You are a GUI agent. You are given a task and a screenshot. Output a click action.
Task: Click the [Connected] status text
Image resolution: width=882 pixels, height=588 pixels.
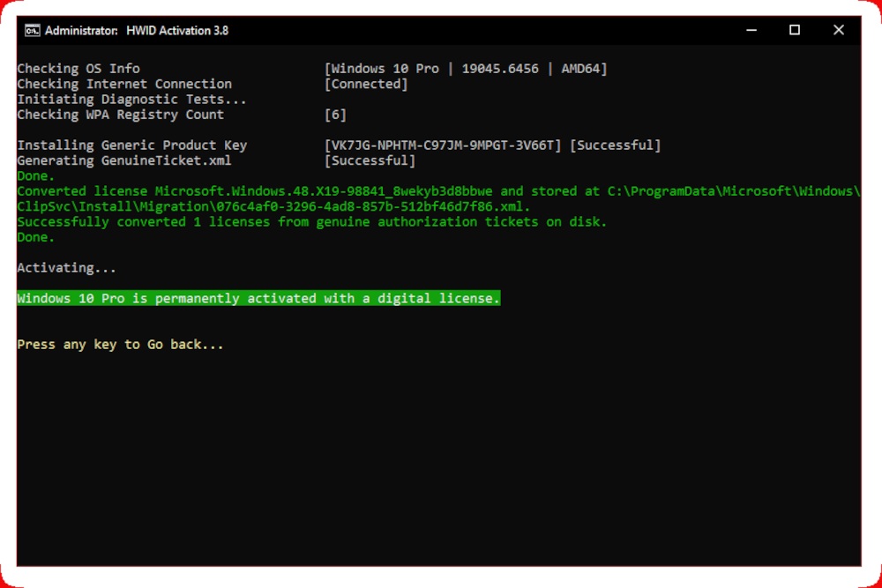366,85
